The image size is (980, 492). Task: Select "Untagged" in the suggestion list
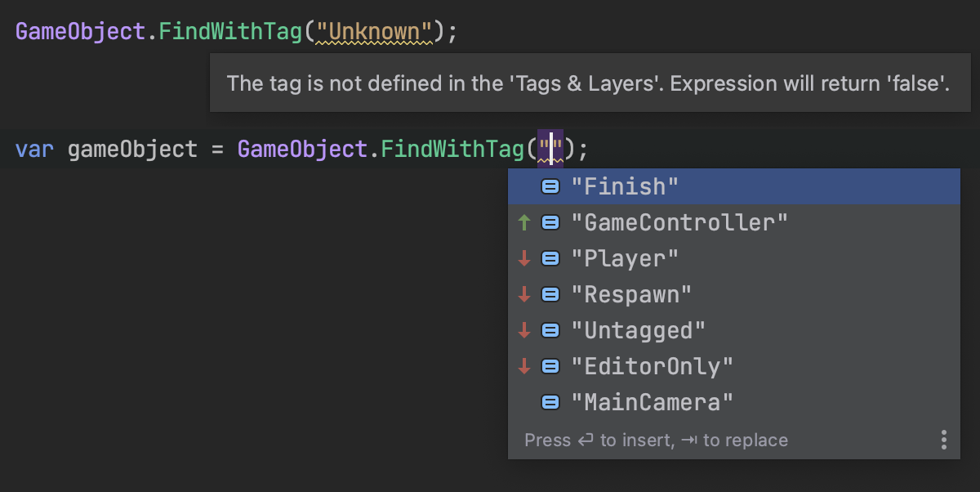[638, 330]
